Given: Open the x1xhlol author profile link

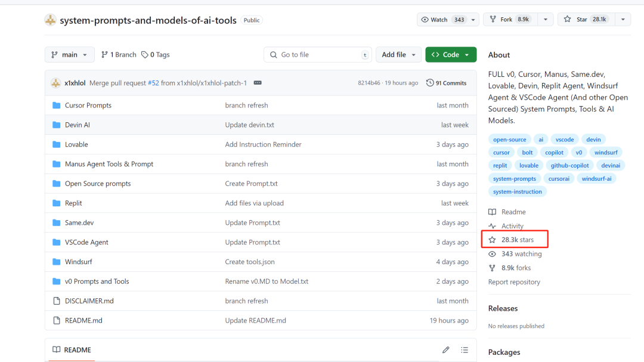Looking at the screenshot, I should pos(75,83).
